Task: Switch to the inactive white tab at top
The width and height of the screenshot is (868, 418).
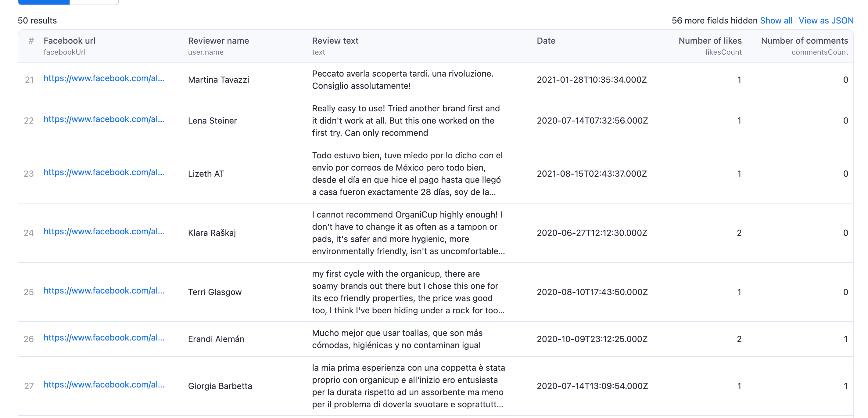Action: click(94, 2)
